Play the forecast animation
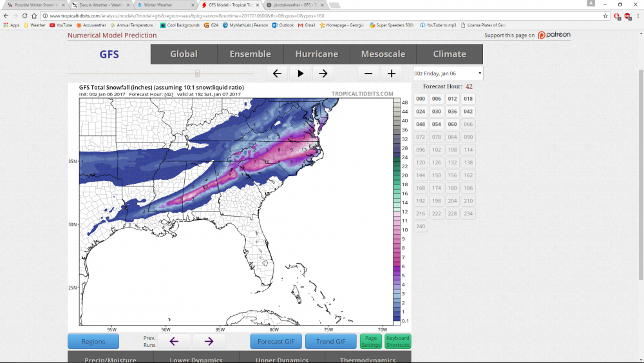Image resolution: width=644 pixels, height=363 pixels. (300, 74)
